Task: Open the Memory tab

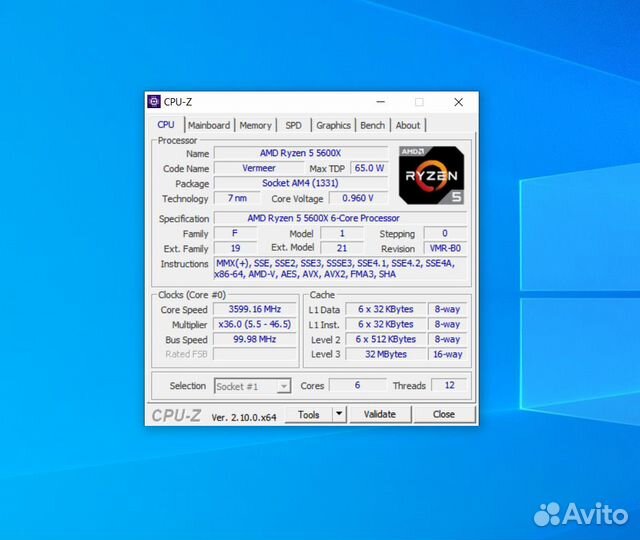Action: (256, 125)
